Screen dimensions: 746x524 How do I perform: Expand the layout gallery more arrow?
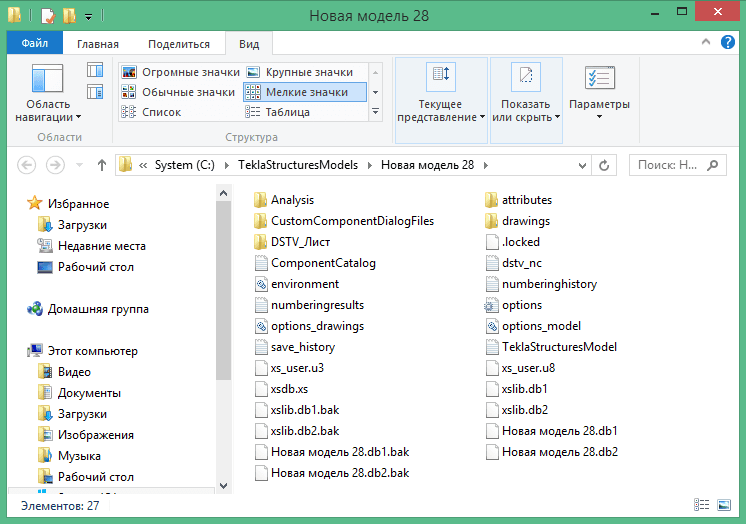click(375, 112)
